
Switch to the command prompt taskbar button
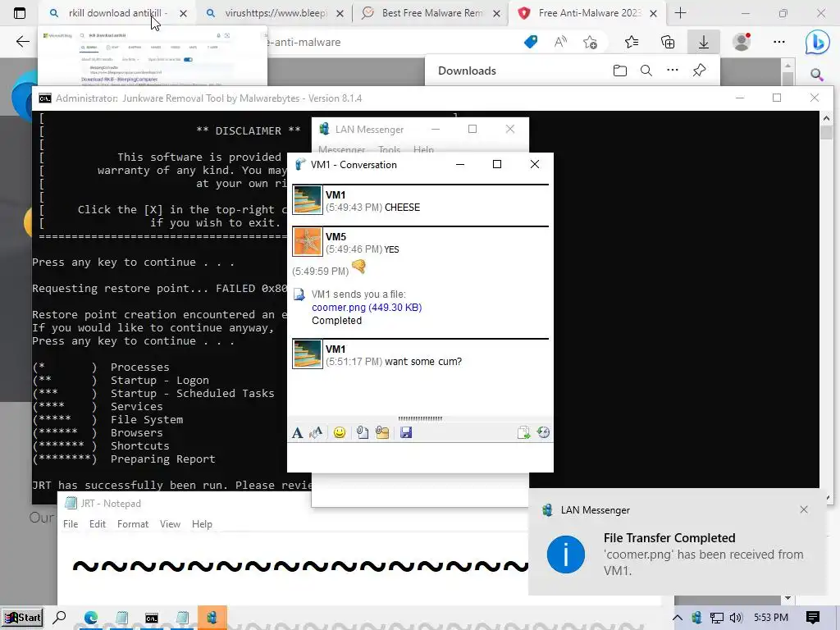pyautogui.click(x=152, y=618)
